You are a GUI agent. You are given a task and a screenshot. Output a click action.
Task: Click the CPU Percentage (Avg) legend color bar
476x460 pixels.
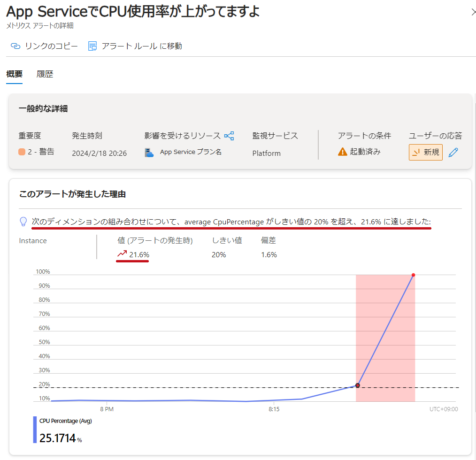(35, 429)
